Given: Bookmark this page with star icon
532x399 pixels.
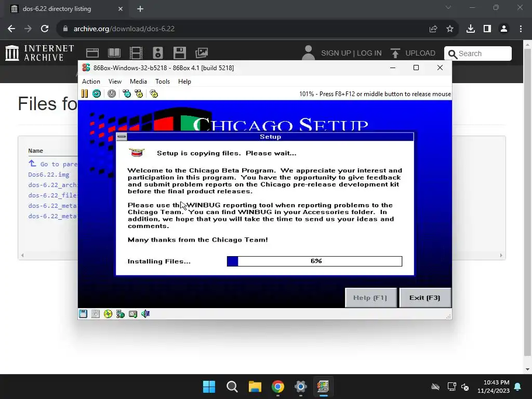Looking at the screenshot, I should pos(450,29).
